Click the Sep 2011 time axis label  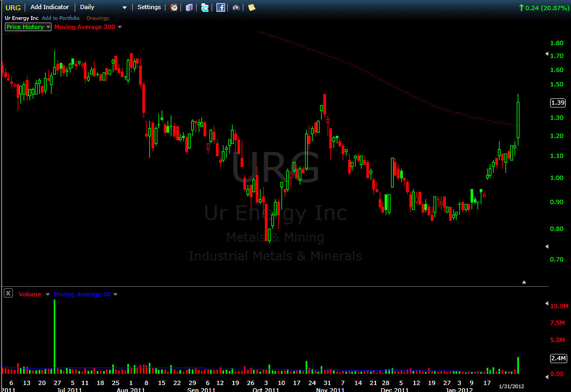(x=201, y=389)
